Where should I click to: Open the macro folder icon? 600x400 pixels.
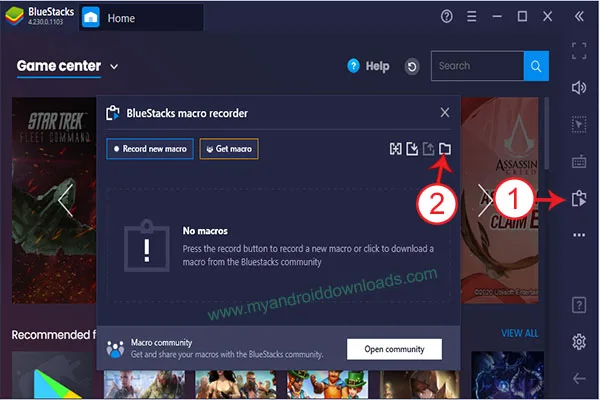pyautogui.click(x=445, y=149)
